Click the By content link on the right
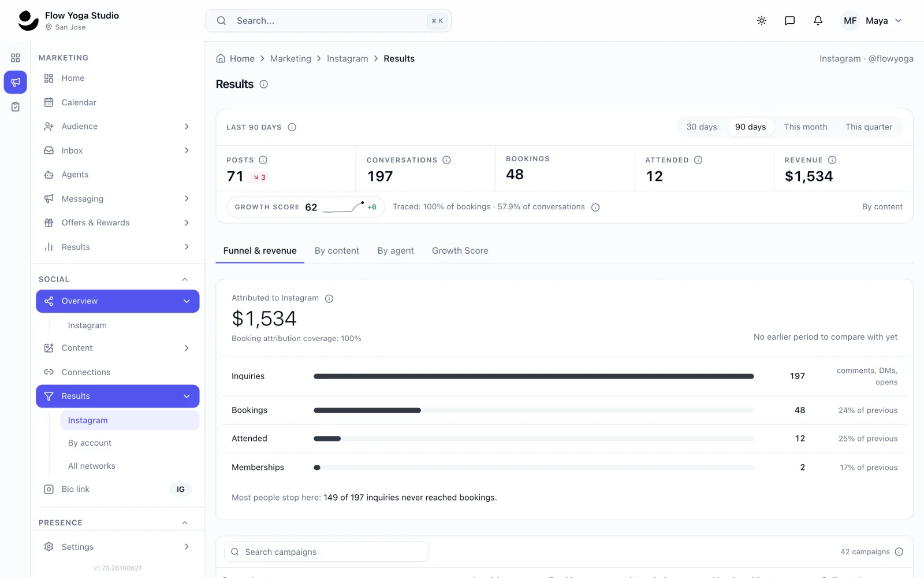 [x=882, y=207]
